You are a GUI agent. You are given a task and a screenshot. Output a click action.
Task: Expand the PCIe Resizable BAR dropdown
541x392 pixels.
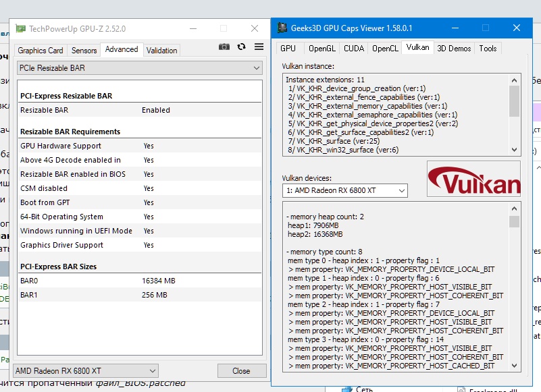click(140, 68)
